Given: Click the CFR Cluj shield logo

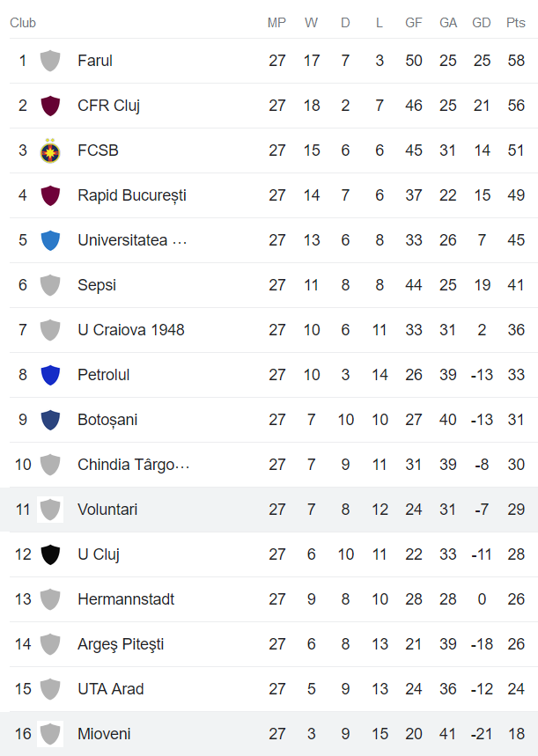Looking at the screenshot, I should coord(50,106).
